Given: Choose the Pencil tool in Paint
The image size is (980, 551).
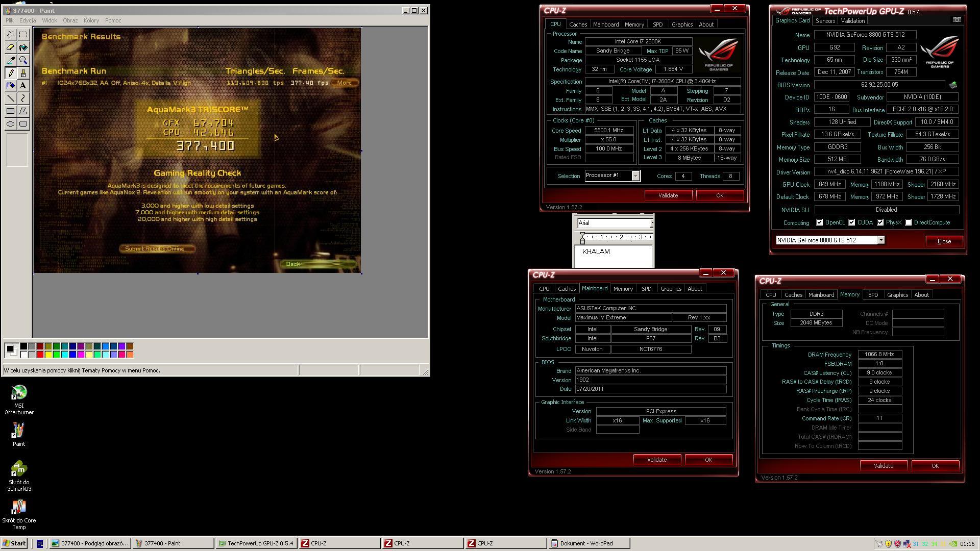Looking at the screenshot, I should [11, 73].
